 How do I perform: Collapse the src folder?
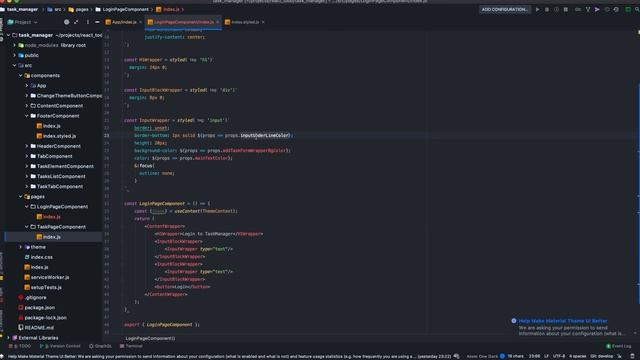click(15, 65)
